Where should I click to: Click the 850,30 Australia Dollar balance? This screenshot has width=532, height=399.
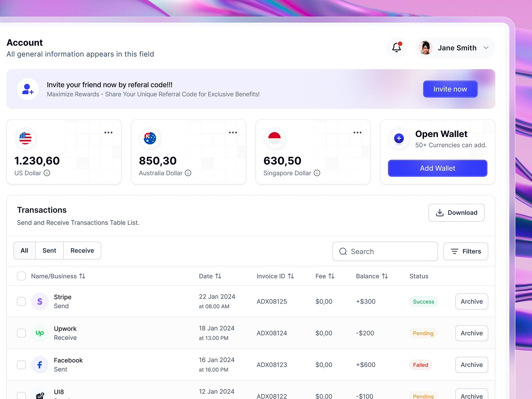click(x=158, y=161)
